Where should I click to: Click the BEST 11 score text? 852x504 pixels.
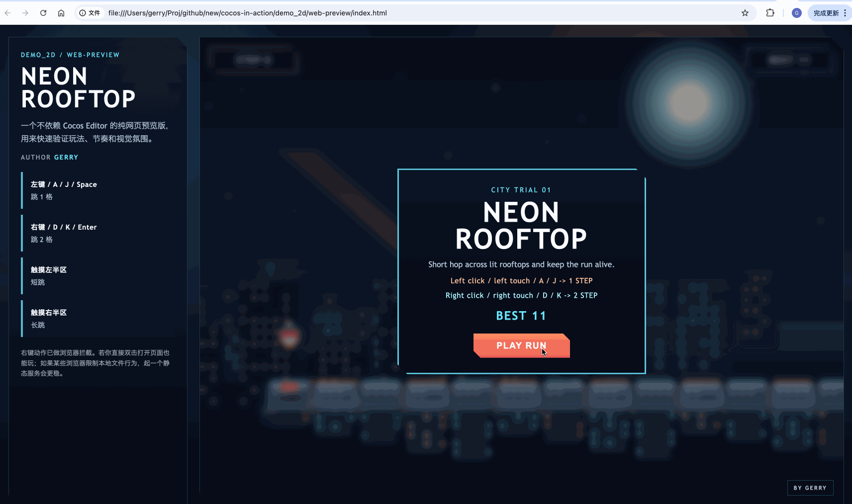521,316
